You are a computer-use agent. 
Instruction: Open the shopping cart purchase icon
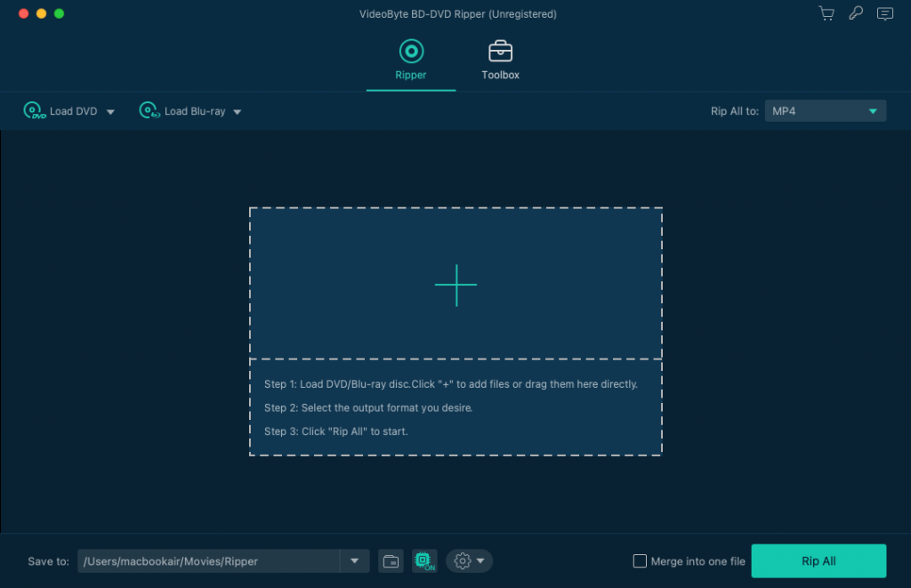pyautogui.click(x=826, y=13)
